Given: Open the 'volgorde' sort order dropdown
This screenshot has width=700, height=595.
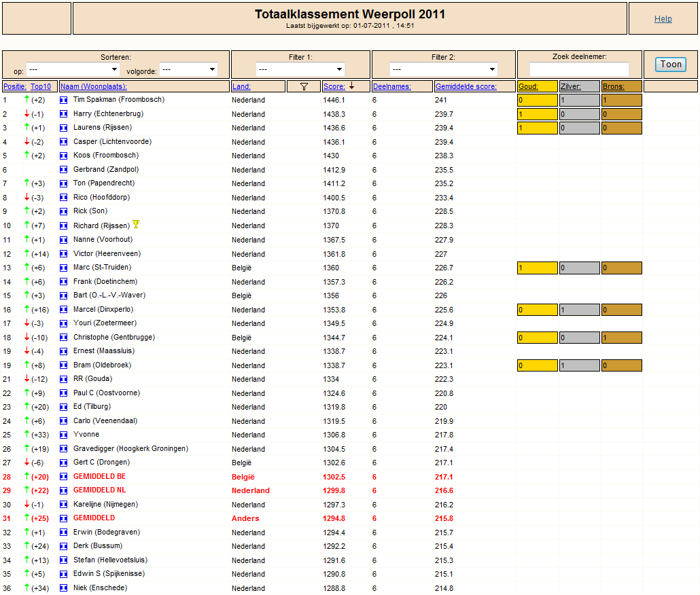Looking at the screenshot, I should [188, 69].
